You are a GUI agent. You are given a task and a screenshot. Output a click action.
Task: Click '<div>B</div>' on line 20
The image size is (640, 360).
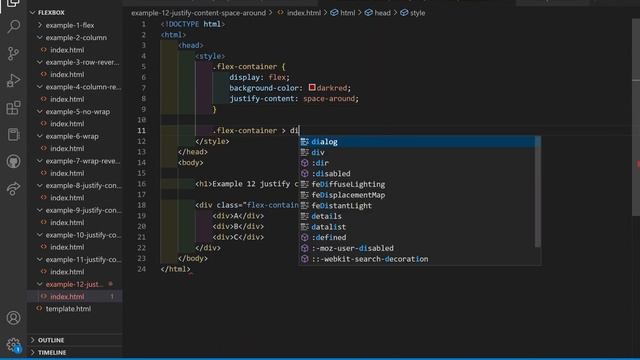click(x=238, y=226)
